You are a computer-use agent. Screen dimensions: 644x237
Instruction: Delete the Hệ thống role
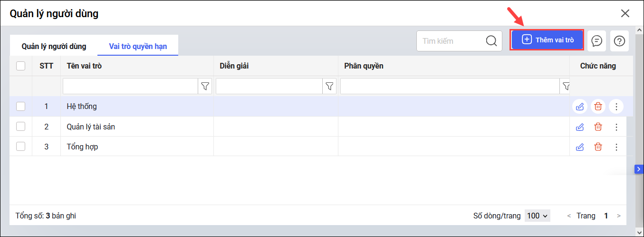[598, 107]
